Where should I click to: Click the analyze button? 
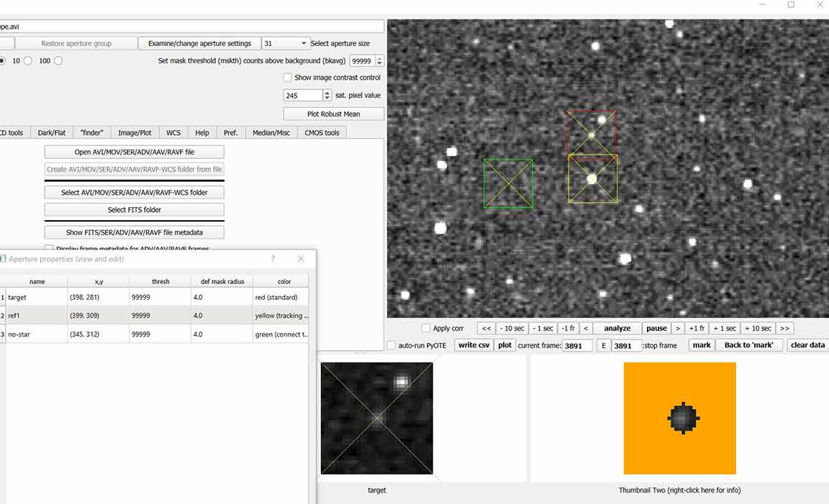tap(617, 328)
